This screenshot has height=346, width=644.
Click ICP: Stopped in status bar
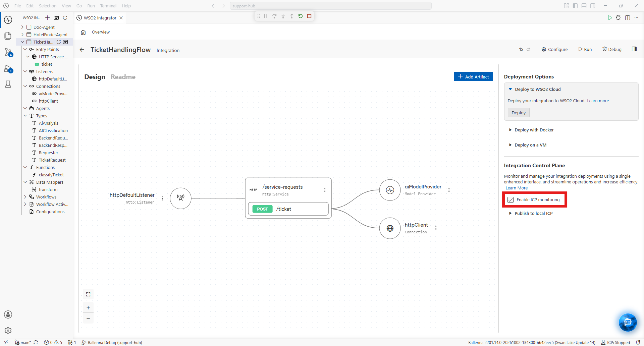pyautogui.click(x=615, y=342)
